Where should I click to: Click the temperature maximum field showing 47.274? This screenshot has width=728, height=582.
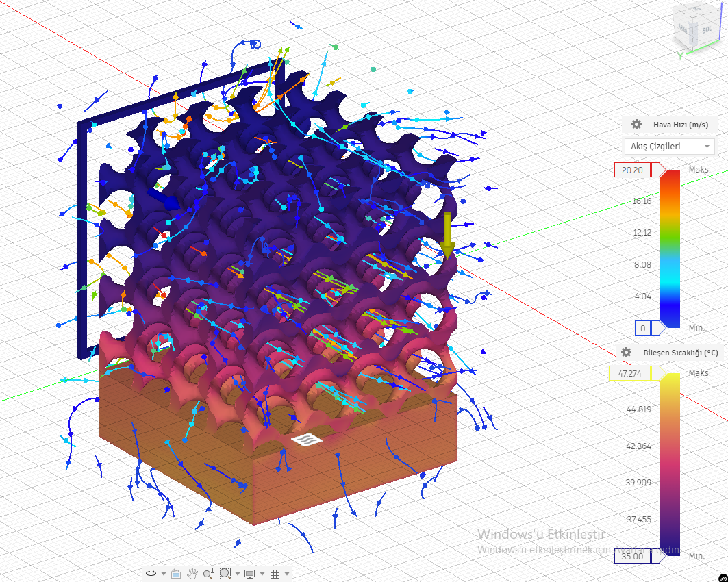click(631, 373)
